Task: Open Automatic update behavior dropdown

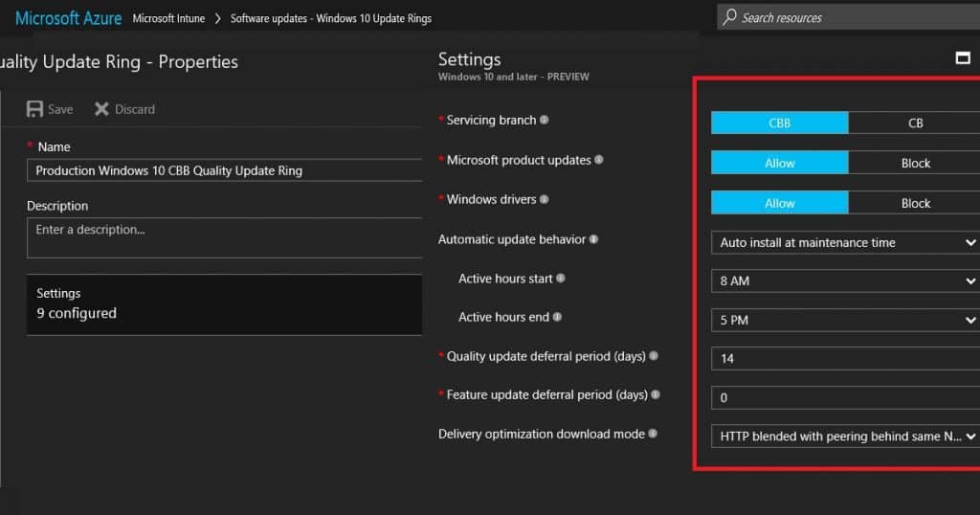Action: [845, 242]
